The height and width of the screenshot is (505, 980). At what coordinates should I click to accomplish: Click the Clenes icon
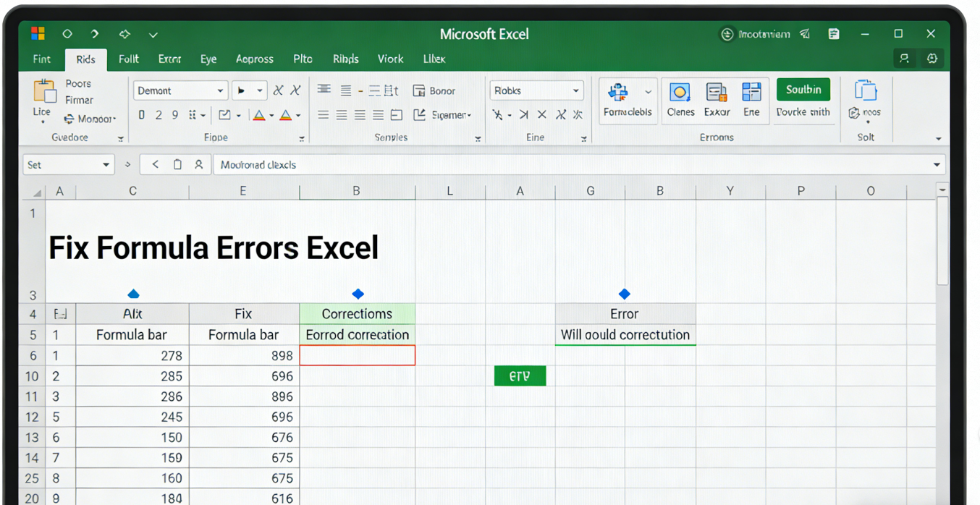click(680, 92)
